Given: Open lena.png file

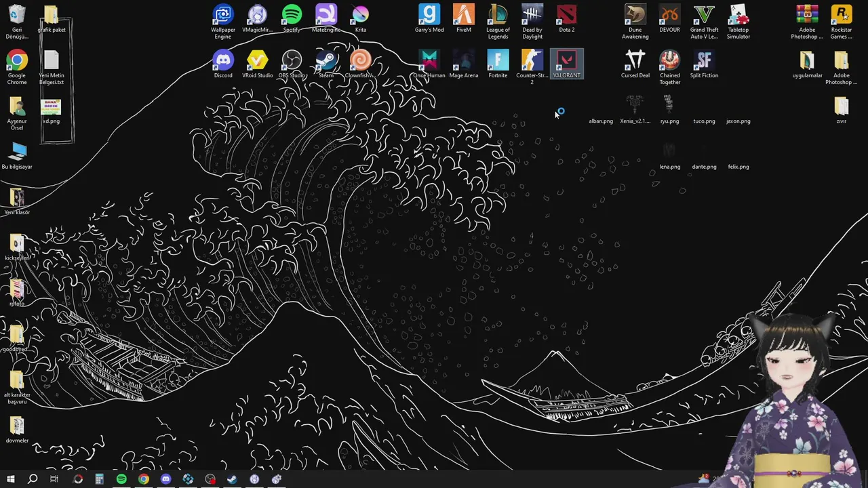Looking at the screenshot, I should point(670,155).
